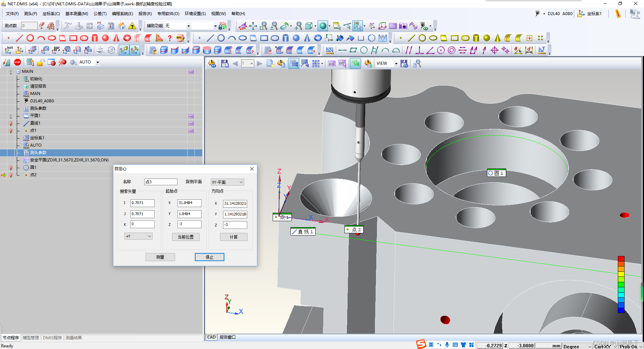This screenshot has width=644, height=349.
Task: Toggle the label icon on the 平面1 row
Action: (x=191, y=116)
